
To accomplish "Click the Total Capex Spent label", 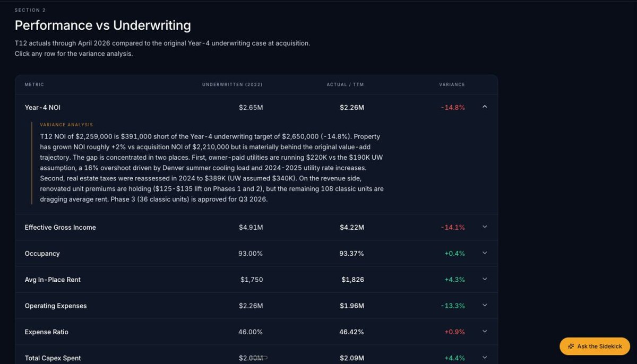I will pyautogui.click(x=53, y=358).
